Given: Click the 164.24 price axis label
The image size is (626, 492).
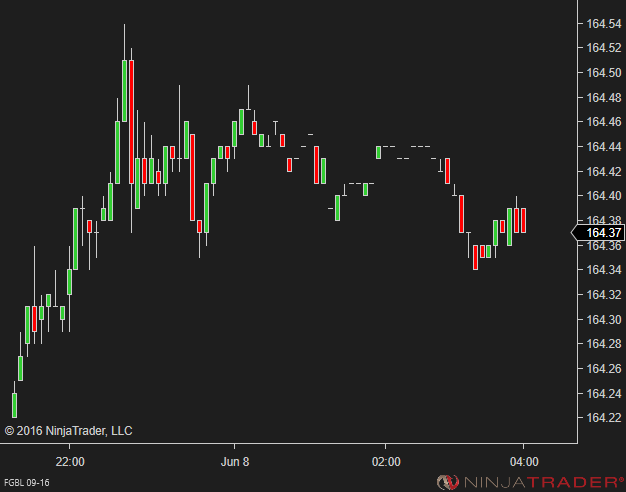Looking at the screenshot, I should pyautogui.click(x=604, y=393).
